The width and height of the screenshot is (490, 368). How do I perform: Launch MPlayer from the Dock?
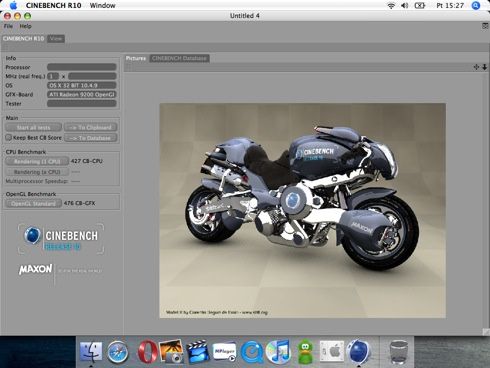(x=224, y=352)
